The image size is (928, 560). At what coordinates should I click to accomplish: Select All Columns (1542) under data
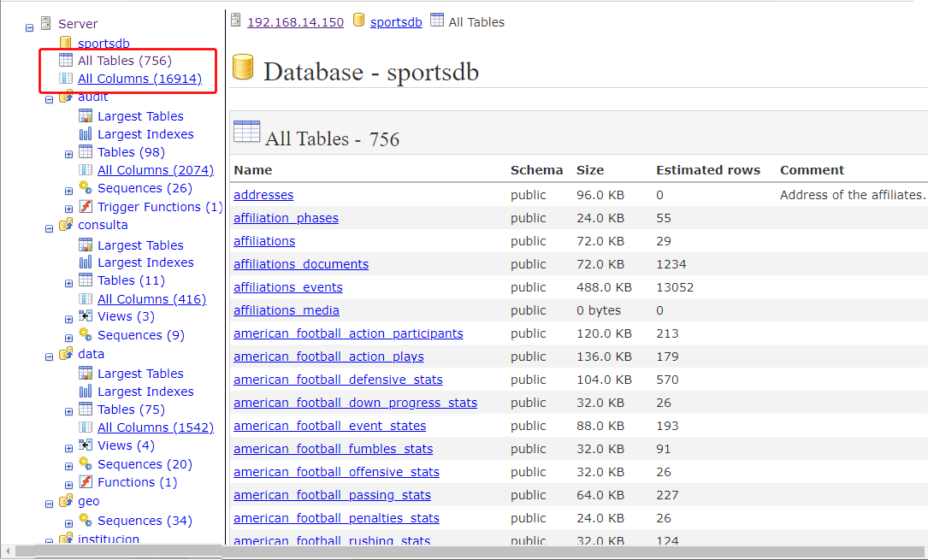click(156, 427)
